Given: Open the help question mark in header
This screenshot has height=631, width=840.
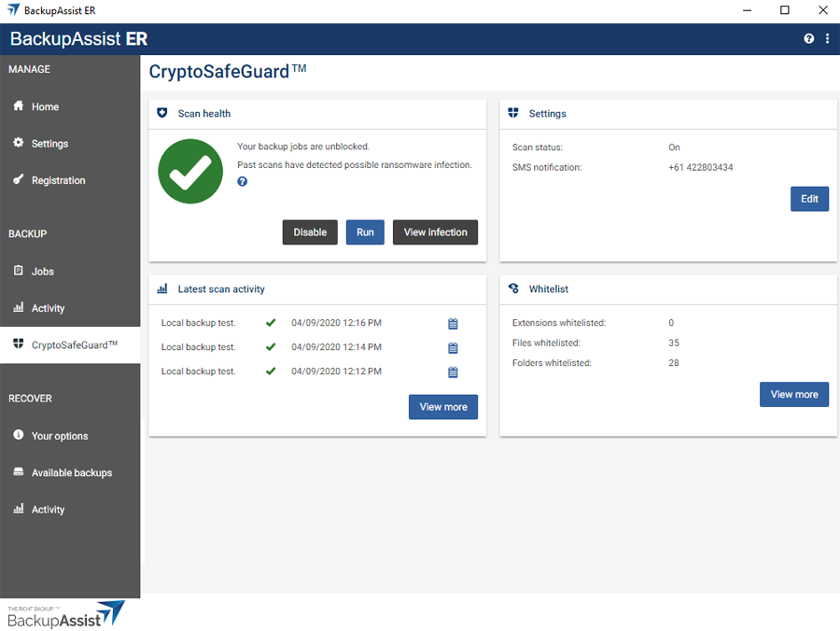Looking at the screenshot, I should click(808, 38).
